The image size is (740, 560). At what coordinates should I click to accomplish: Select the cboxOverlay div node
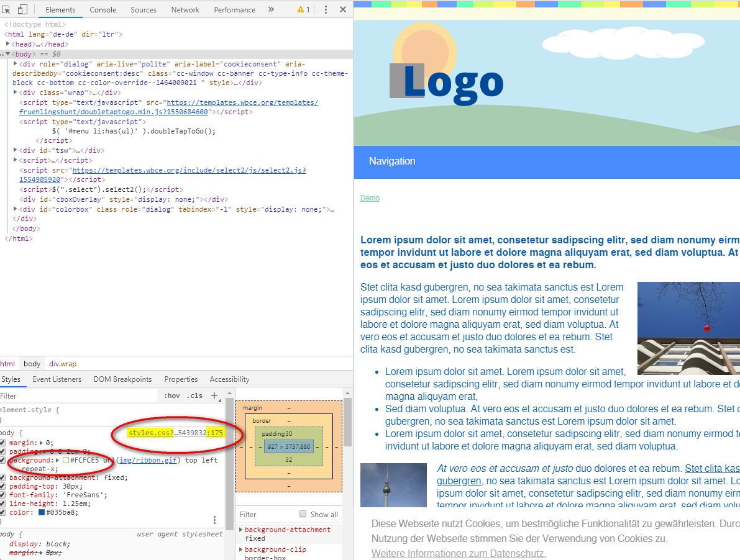click(x=124, y=199)
